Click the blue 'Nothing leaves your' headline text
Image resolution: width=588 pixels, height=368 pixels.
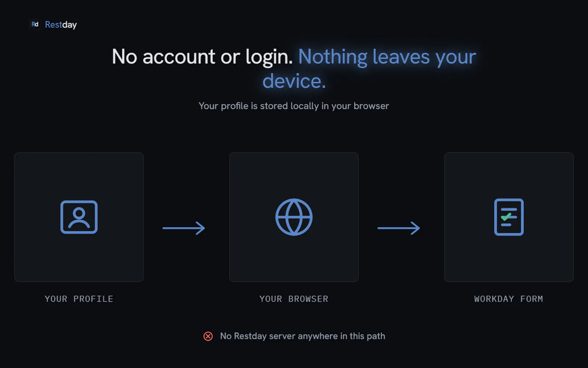pos(387,57)
